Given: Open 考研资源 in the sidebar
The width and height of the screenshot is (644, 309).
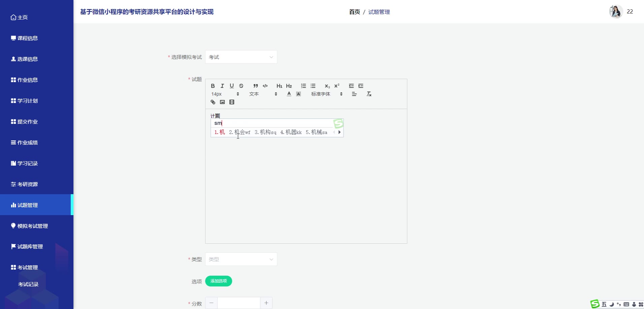Looking at the screenshot, I should tap(37, 184).
